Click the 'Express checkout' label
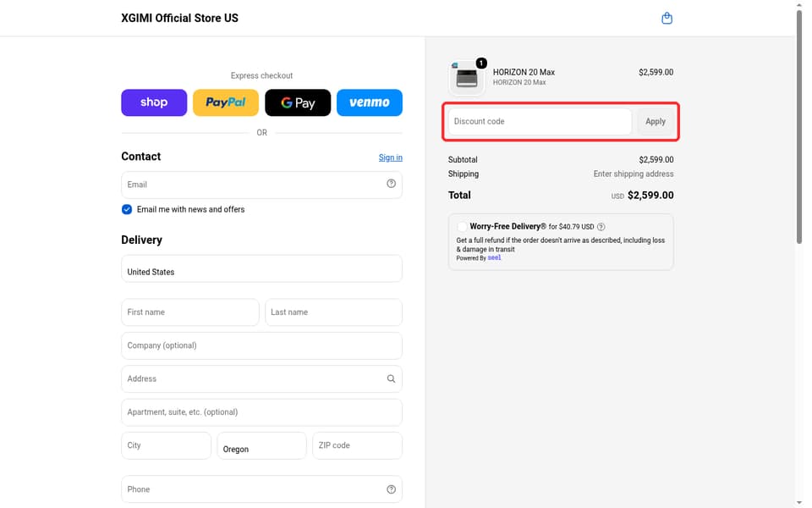This screenshot has width=812, height=508. (261, 75)
